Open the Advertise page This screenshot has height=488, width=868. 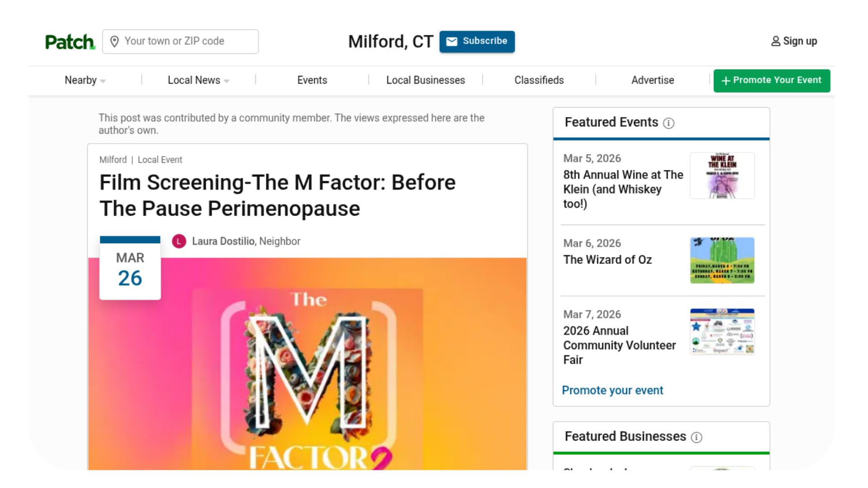[652, 80]
